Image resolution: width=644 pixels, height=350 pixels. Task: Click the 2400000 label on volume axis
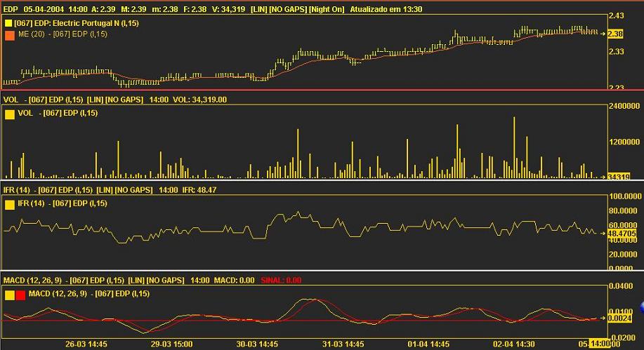(x=624, y=106)
